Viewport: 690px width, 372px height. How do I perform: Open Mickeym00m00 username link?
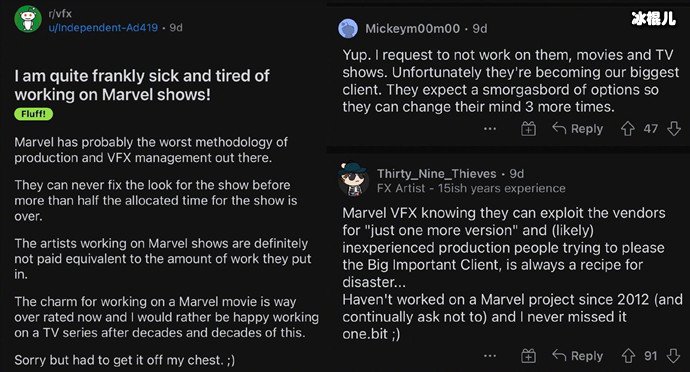click(x=412, y=29)
